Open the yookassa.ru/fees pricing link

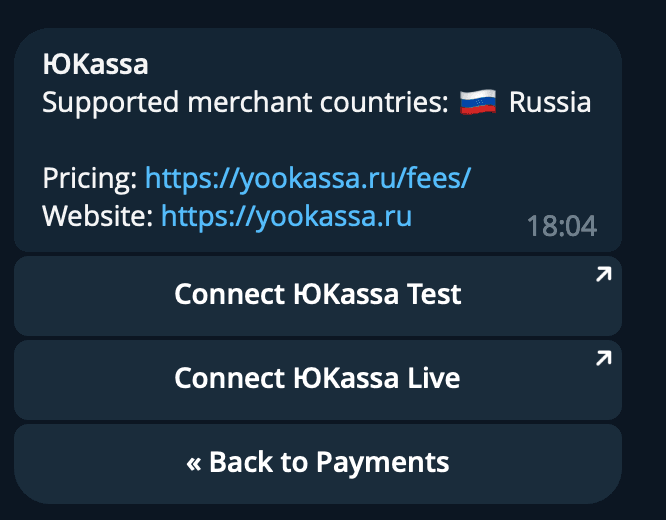(308, 179)
